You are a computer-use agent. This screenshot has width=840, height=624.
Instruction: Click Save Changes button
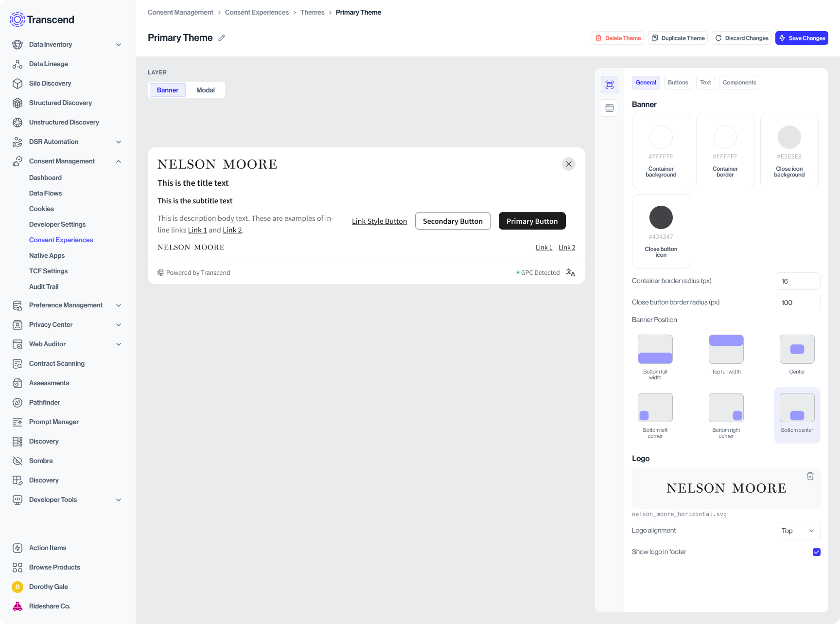point(802,38)
